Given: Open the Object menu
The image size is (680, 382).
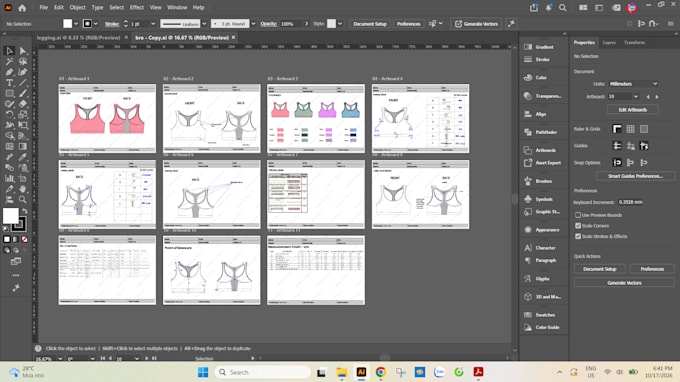Looking at the screenshot, I should click(x=78, y=7).
